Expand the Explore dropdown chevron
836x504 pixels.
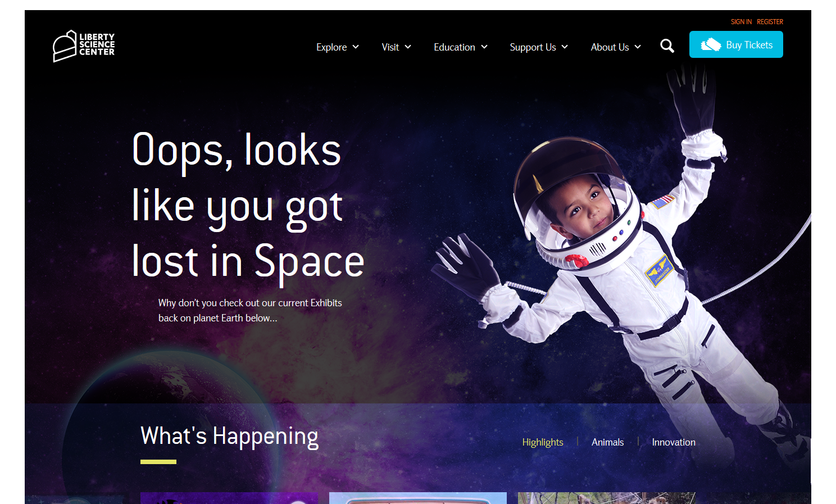click(356, 47)
